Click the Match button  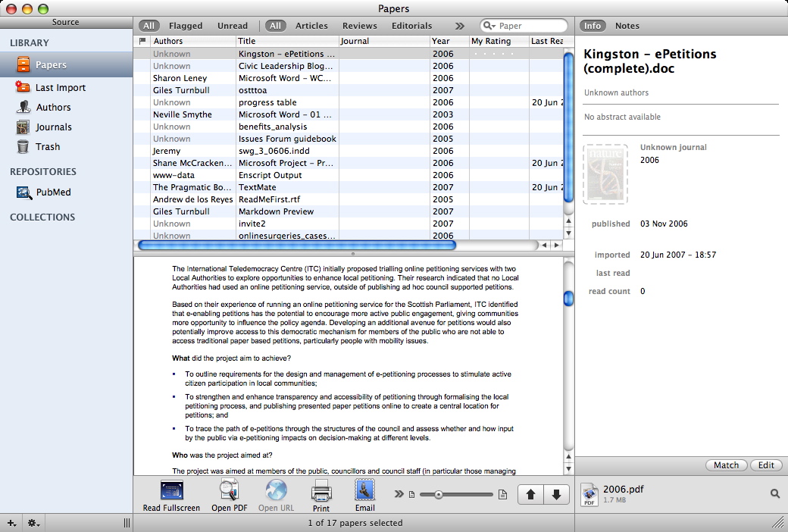[x=726, y=465]
